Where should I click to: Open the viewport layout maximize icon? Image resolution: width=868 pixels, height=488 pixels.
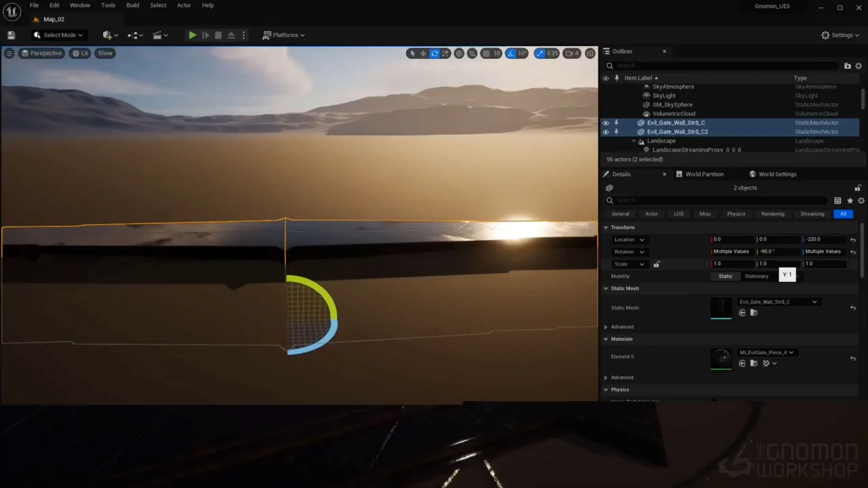click(590, 53)
